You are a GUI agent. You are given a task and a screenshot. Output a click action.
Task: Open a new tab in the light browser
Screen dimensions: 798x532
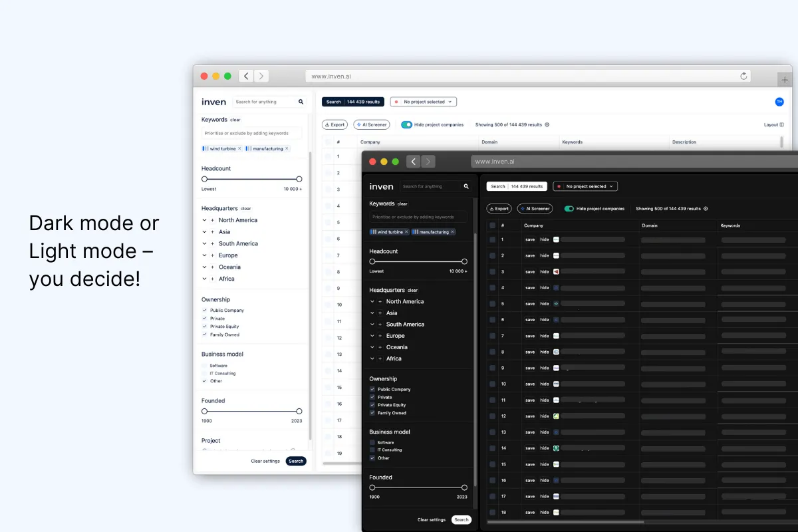click(x=785, y=80)
